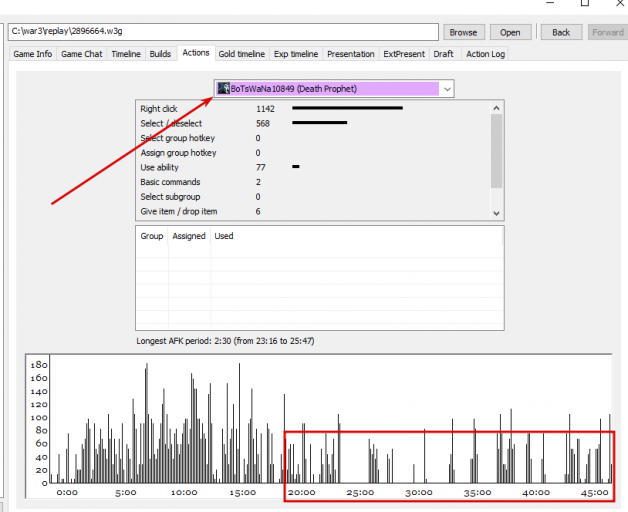
Task: Switch to the Draft tab
Action: click(443, 54)
